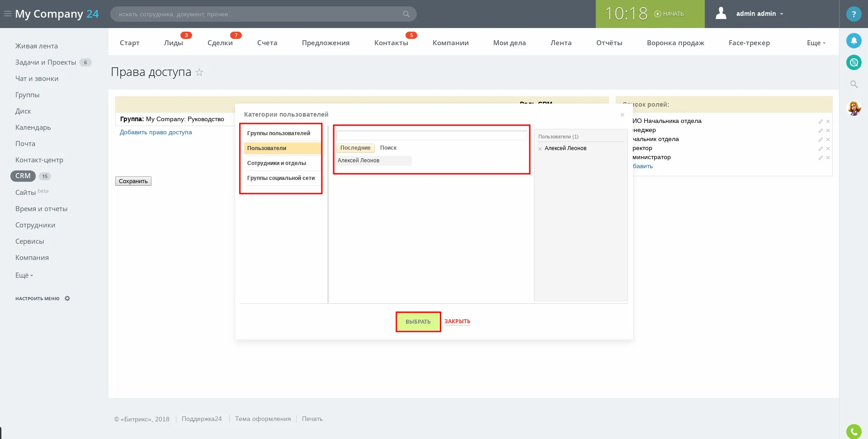Screen dimensions: 868x439
Task: Select Сотрудники и отделы category
Action: coord(277,163)
